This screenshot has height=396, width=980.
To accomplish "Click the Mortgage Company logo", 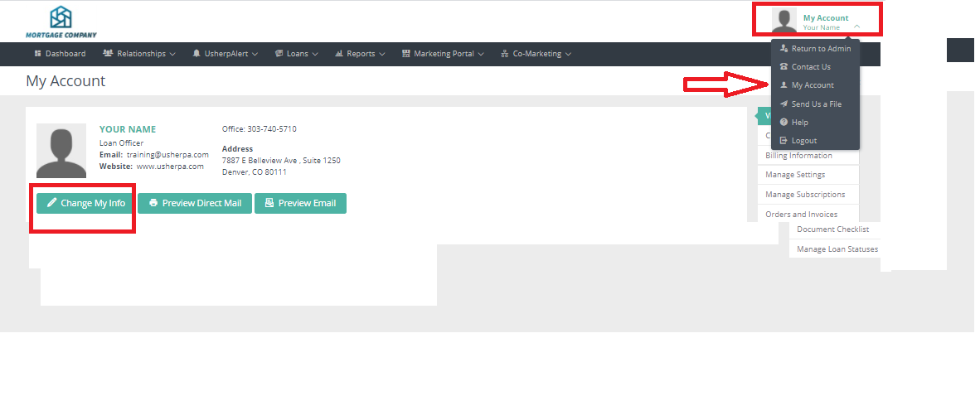I will tap(61, 22).
